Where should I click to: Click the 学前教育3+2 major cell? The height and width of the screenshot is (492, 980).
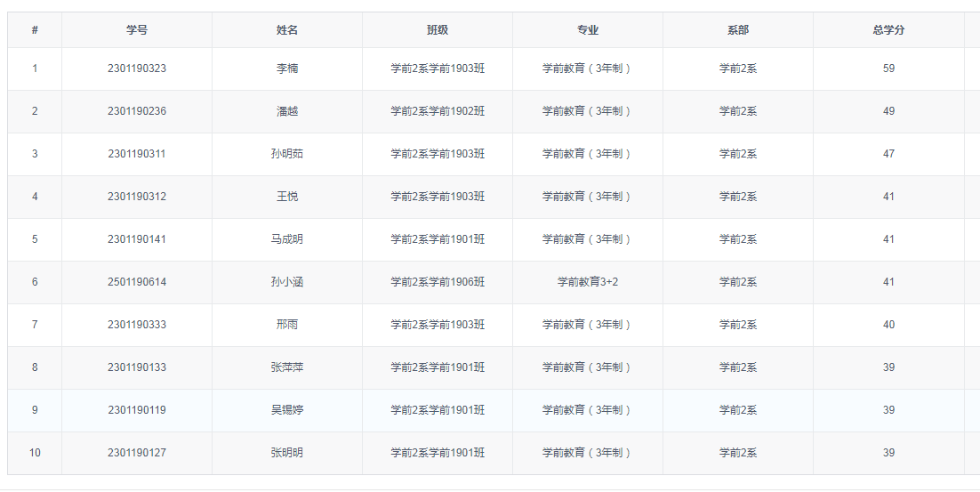[x=588, y=282]
